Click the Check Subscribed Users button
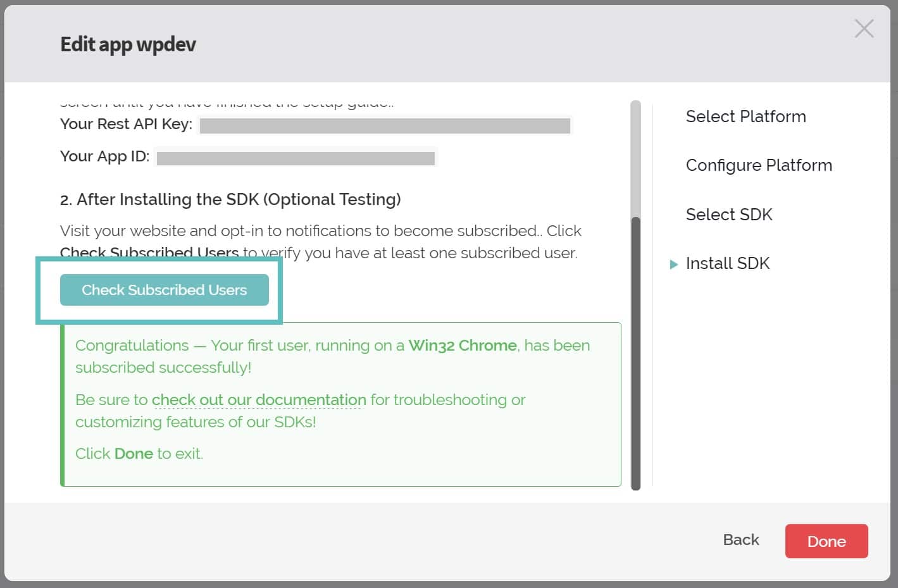 tap(164, 290)
